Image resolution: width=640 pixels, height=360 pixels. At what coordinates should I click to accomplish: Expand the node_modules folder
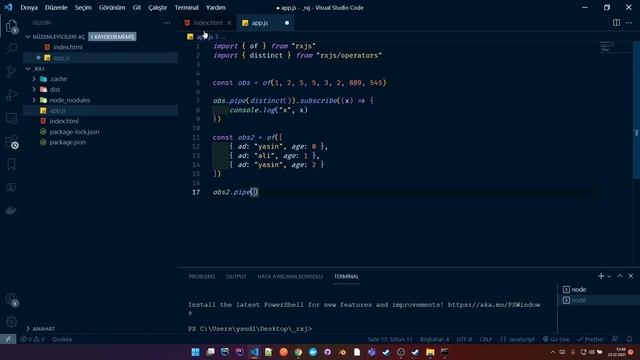click(x=34, y=100)
